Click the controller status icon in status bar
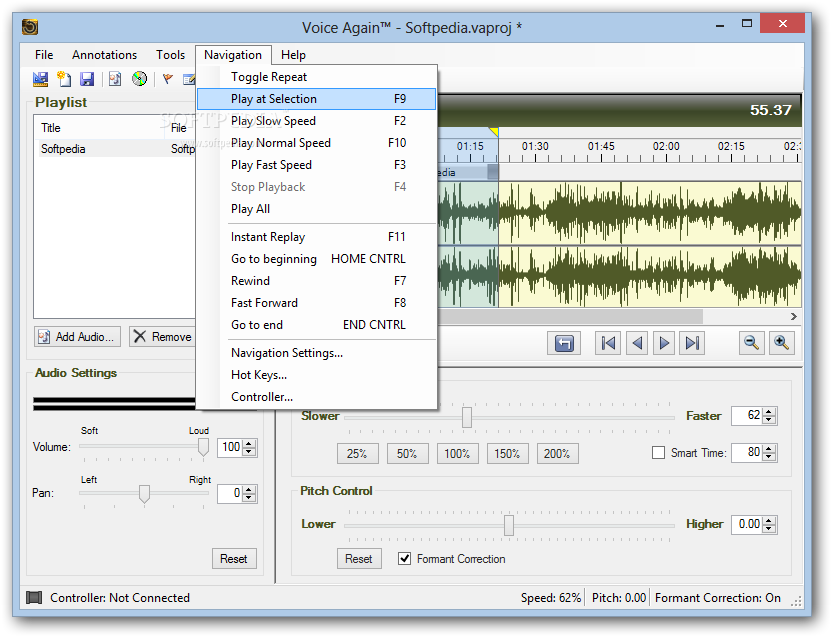832x637 pixels. (x=34, y=598)
